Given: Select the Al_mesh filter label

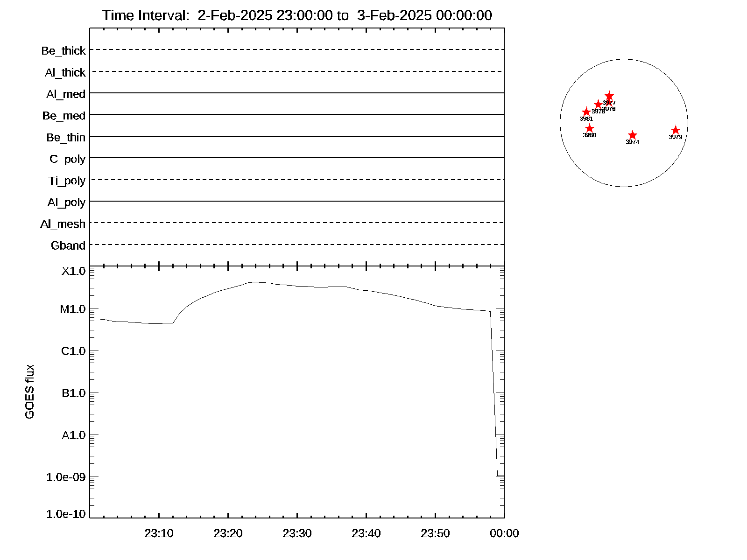Looking at the screenshot, I should coord(63,224).
